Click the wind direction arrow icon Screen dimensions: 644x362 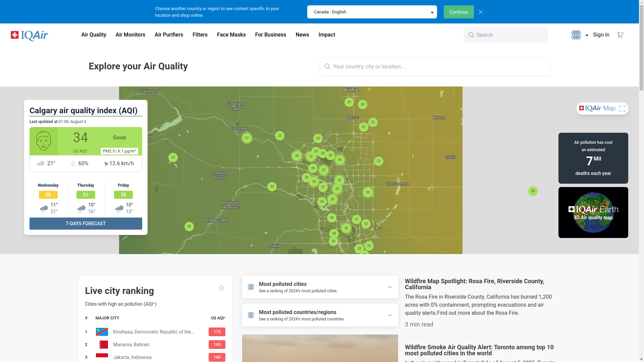[x=106, y=164]
